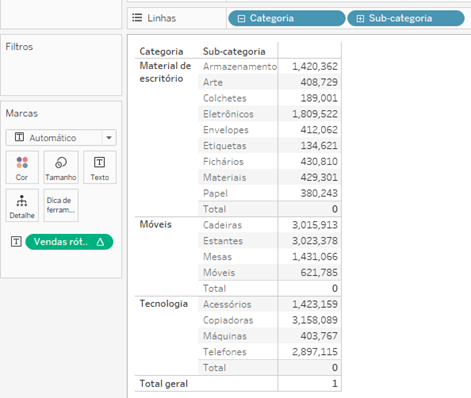Image resolution: width=471 pixels, height=398 pixels.
Task: Click the value 408,729 for Arte
Action: pyautogui.click(x=319, y=82)
